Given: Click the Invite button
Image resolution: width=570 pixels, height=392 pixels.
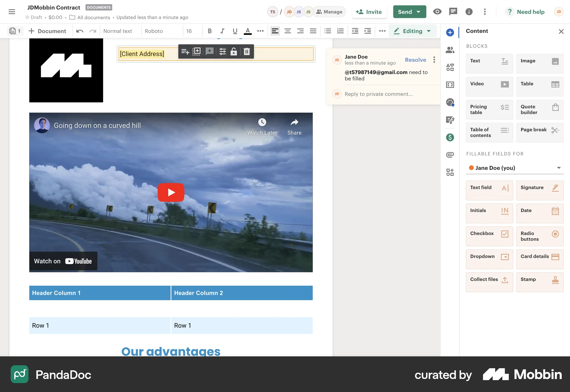Looking at the screenshot, I should (x=369, y=12).
